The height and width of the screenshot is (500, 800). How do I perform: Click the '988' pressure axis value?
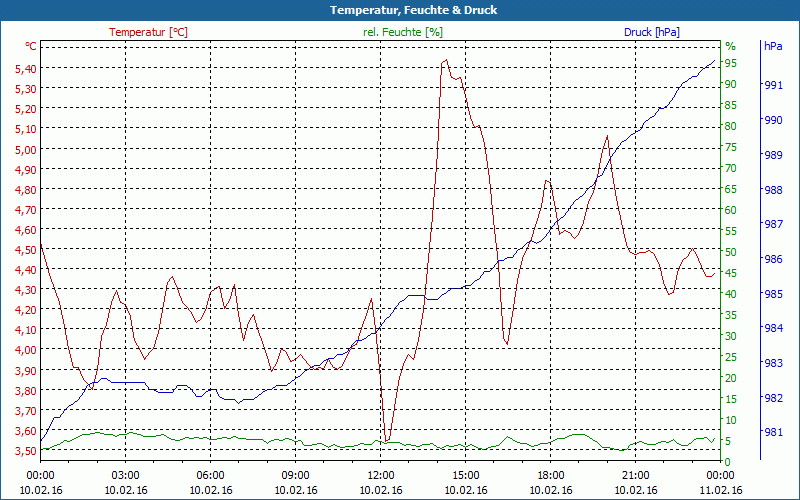coord(773,190)
